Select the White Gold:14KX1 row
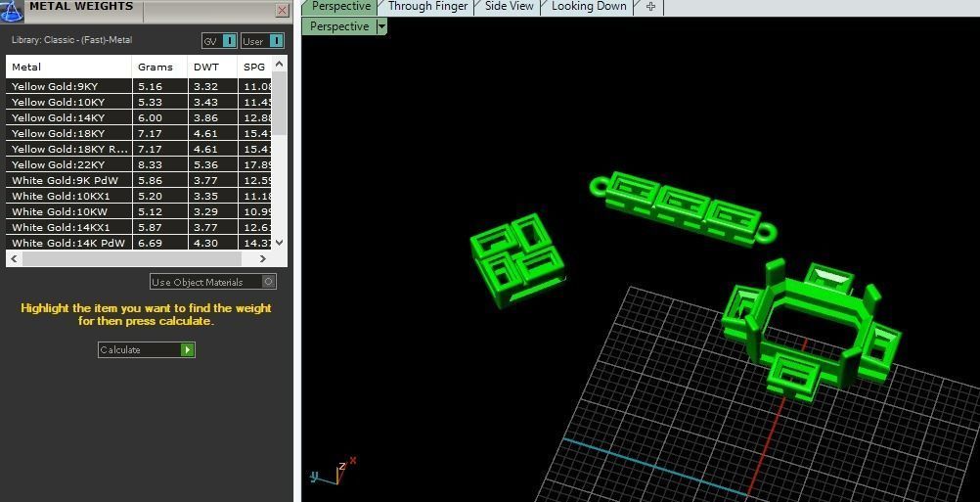 pyautogui.click(x=139, y=227)
